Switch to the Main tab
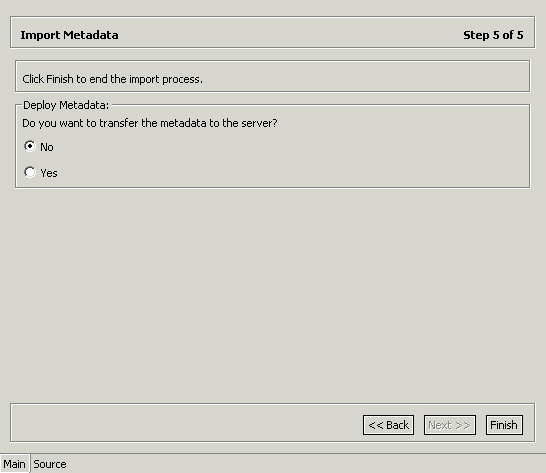Viewport: 546px width, 473px height. point(15,464)
